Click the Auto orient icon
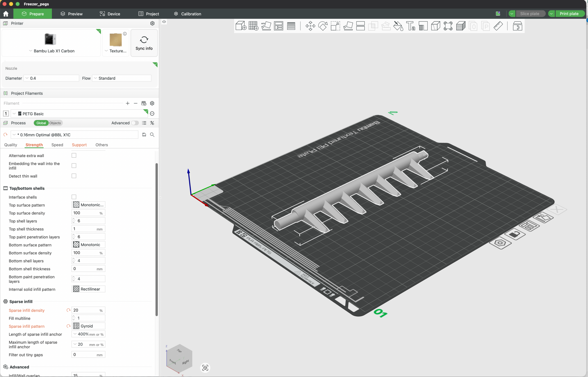 [x=266, y=26]
